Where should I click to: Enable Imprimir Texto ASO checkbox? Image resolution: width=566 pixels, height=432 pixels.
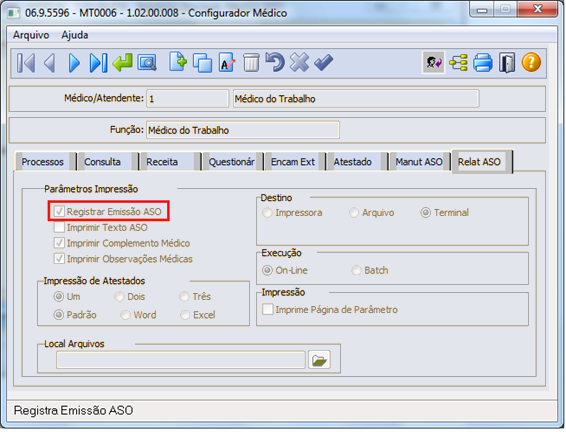[x=59, y=227]
